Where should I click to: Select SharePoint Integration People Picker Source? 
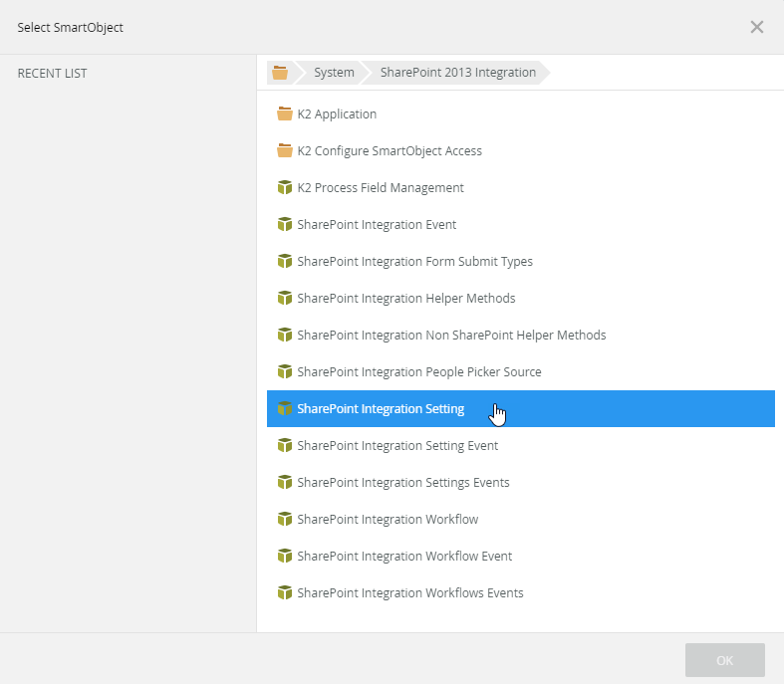point(418,372)
